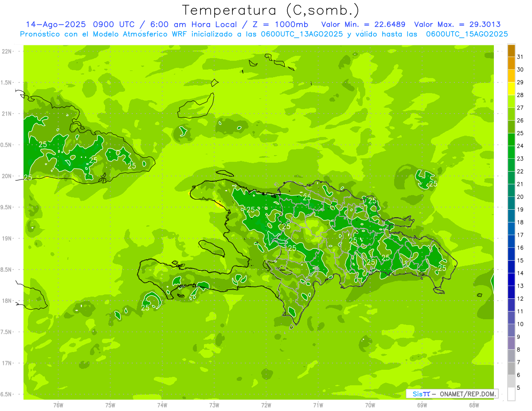Viewport: 532px width, 411px height.
Task: Click the '71W' longitude axis label
Action: coord(318,405)
